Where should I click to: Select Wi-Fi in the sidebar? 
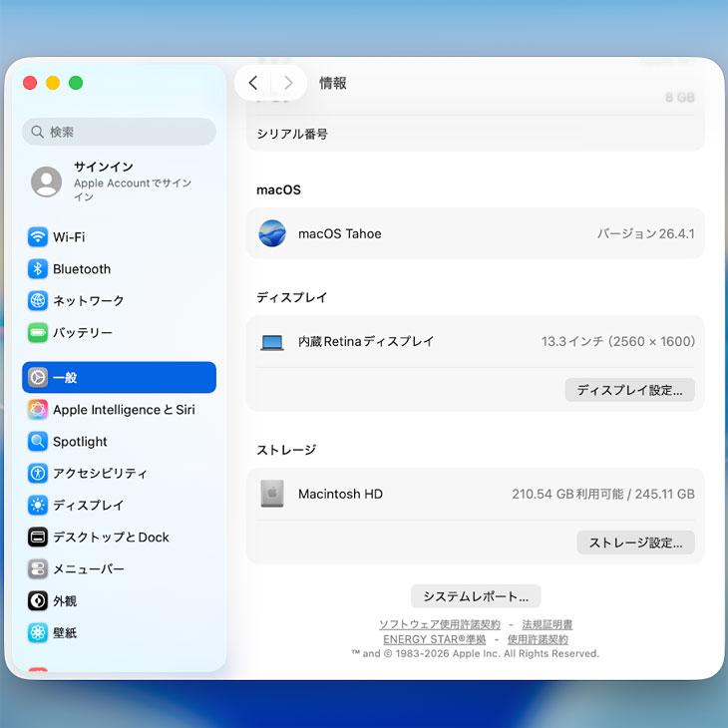coord(120,236)
